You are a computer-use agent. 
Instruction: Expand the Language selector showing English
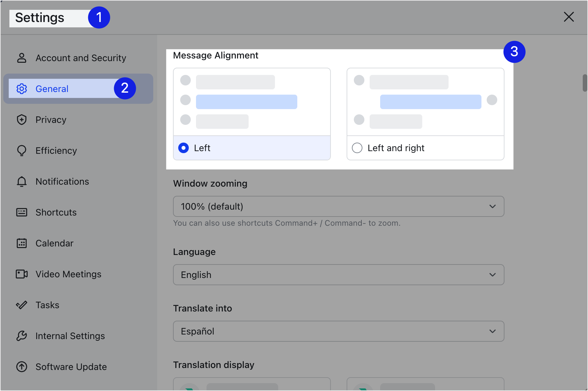point(338,275)
